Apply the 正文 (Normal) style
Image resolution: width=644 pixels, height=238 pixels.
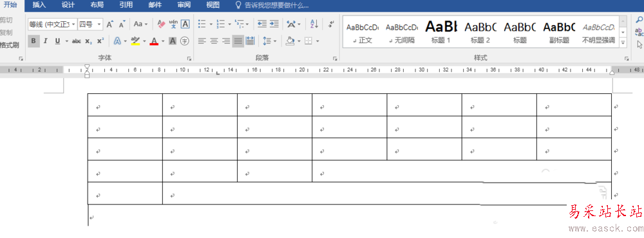362,32
